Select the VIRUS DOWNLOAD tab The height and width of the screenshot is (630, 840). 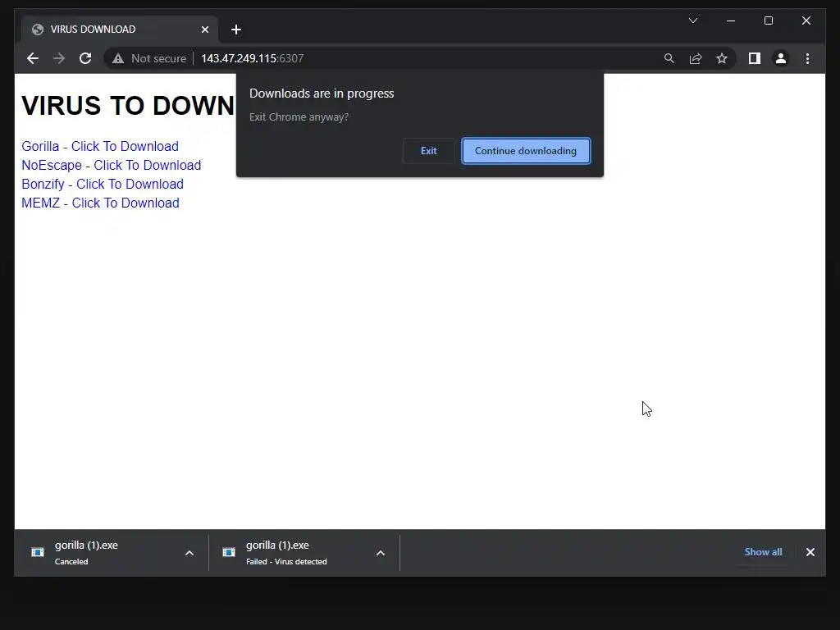pos(120,30)
